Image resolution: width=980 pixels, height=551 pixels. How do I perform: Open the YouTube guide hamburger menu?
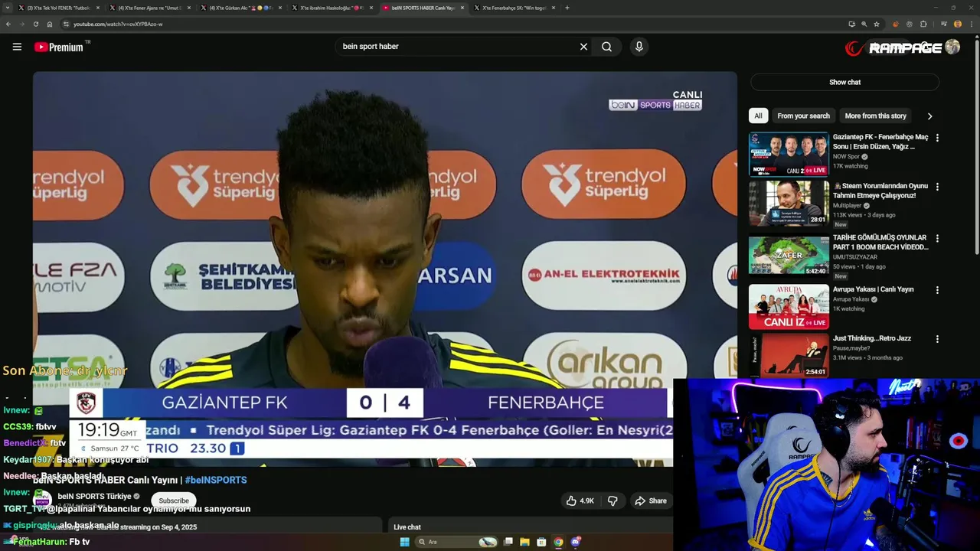click(17, 47)
